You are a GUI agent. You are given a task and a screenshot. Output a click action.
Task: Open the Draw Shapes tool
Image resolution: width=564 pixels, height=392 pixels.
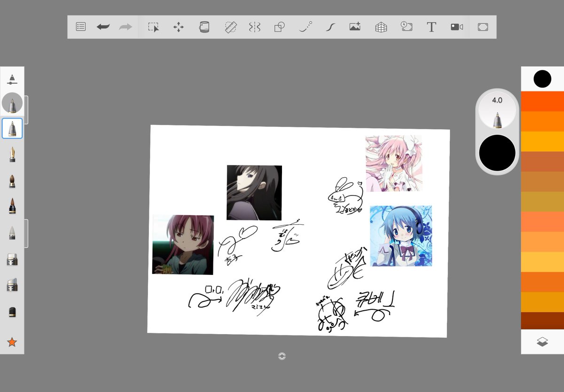(280, 27)
